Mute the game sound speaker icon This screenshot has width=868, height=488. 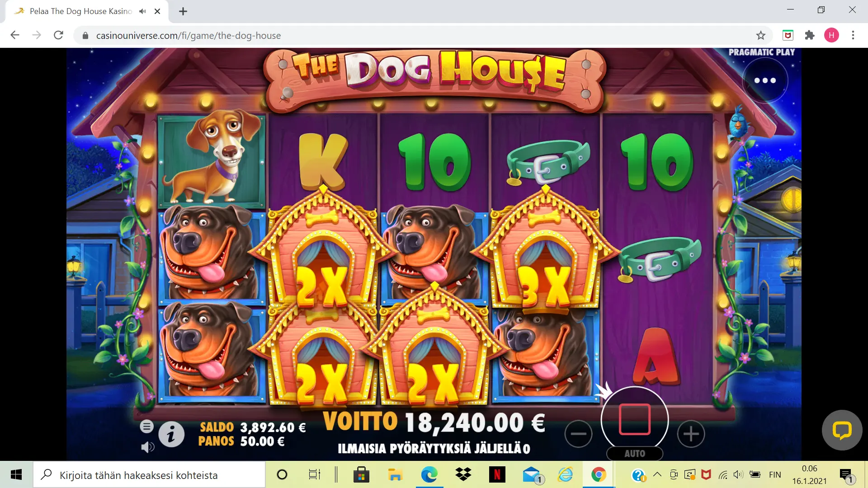point(147,447)
